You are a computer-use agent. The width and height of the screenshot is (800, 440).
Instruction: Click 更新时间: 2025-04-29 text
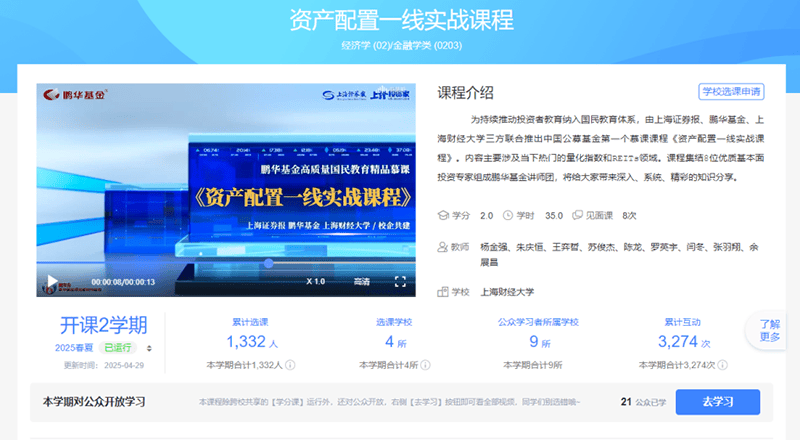coord(104,365)
